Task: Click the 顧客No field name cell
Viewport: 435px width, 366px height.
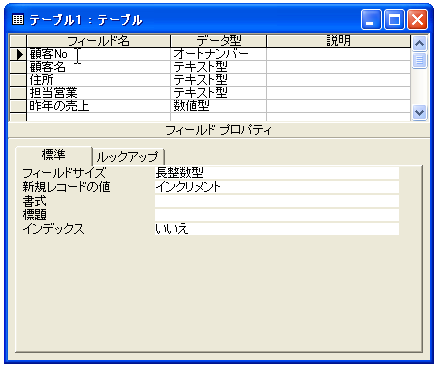Action: [x=98, y=54]
